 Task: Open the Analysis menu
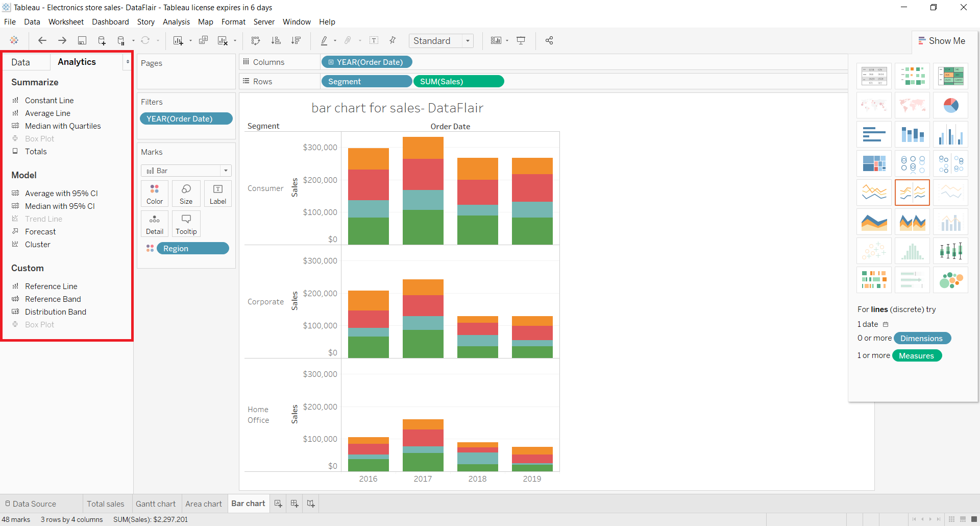click(x=176, y=22)
